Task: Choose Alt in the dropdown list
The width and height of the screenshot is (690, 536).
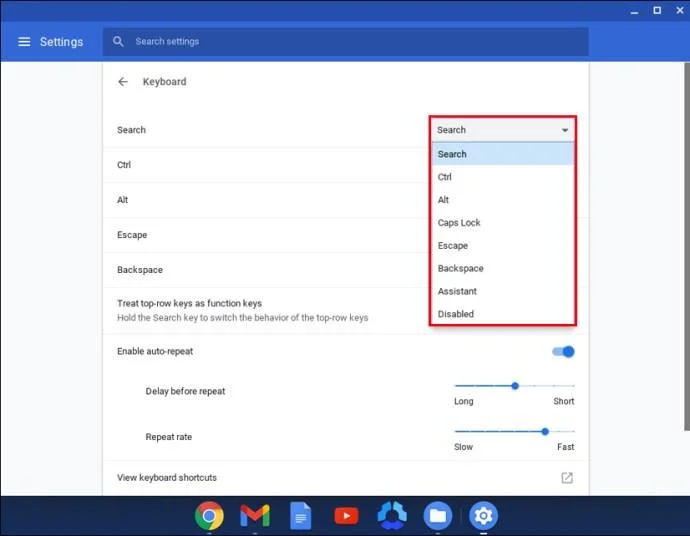Action: [503, 200]
